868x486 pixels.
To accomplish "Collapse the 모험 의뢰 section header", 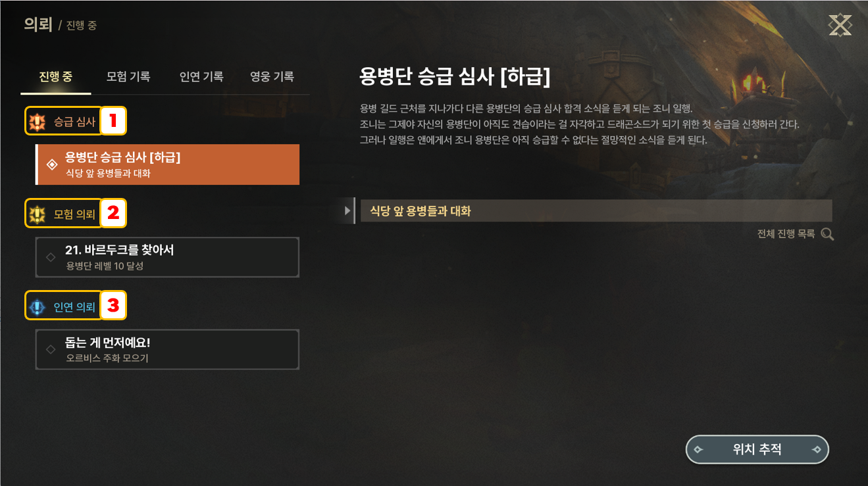I will tap(64, 214).
